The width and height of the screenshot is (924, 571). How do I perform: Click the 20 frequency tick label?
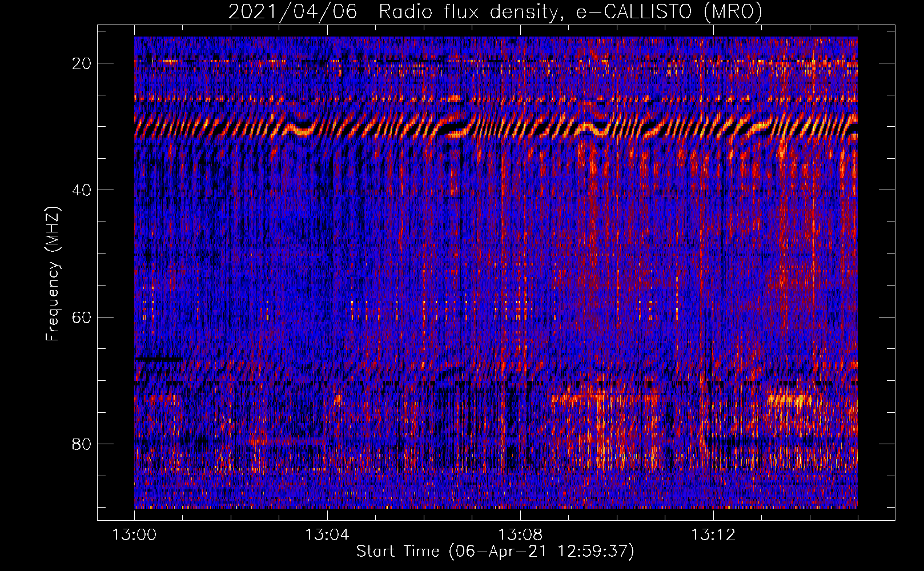(82, 63)
